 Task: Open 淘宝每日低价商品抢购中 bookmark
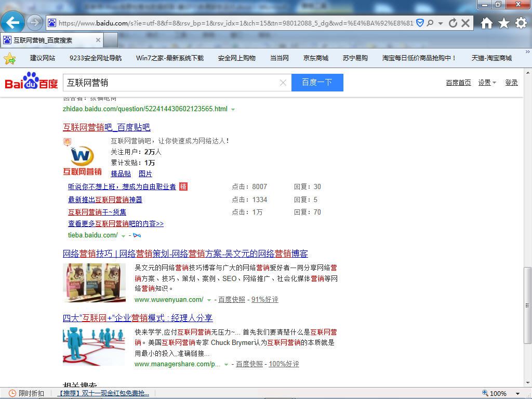419,58
